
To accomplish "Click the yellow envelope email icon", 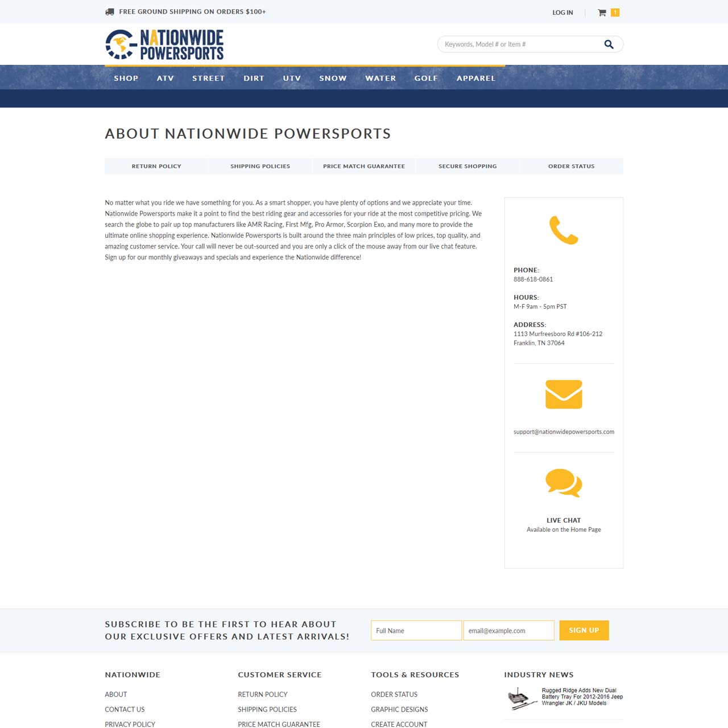I will point(564,394).
